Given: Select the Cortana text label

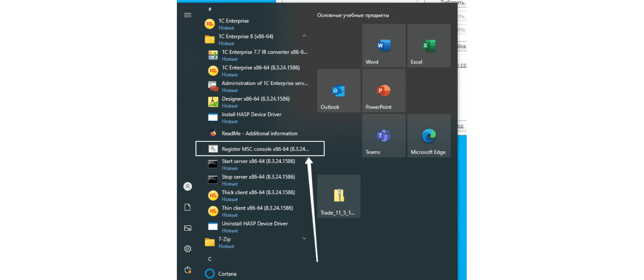Looking at the screenshot, I should pyautogui.click(x=227, y=274).
